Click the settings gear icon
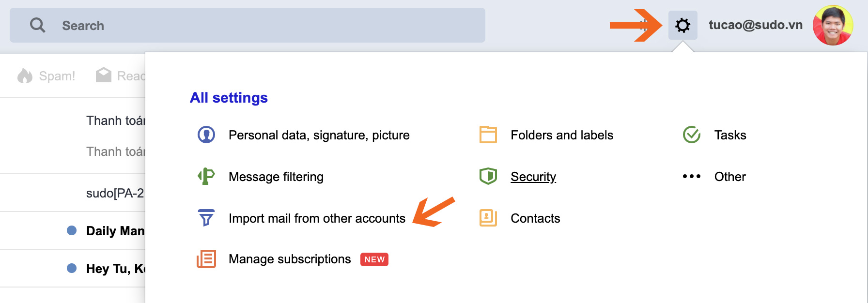 (x=682, y=25)
